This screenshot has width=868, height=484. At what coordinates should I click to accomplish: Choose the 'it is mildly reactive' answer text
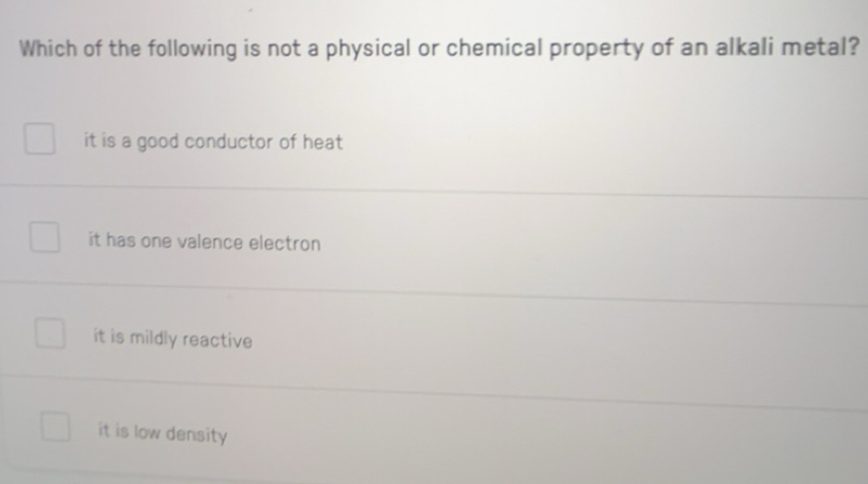click(x=172, y=340)
